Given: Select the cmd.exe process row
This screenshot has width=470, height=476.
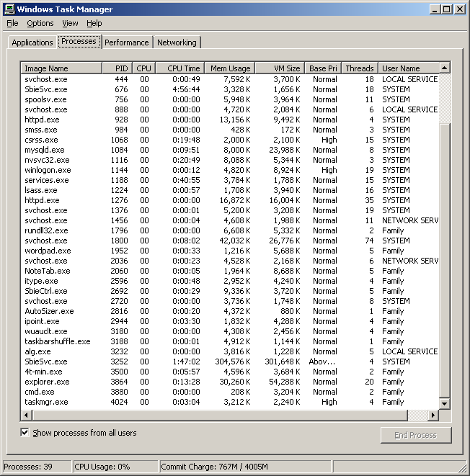Looking at the screenshot, I should coord(230,392).
